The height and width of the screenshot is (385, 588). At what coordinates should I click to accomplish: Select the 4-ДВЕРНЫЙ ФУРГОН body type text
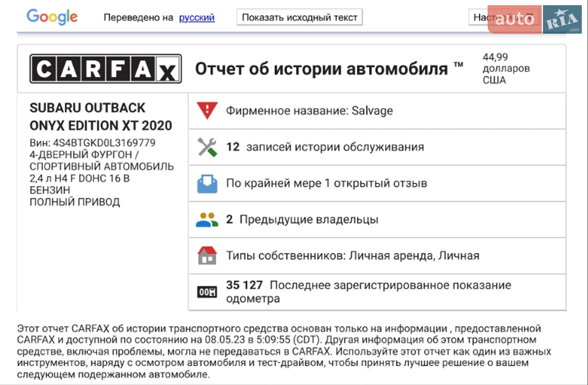[84, 155]
